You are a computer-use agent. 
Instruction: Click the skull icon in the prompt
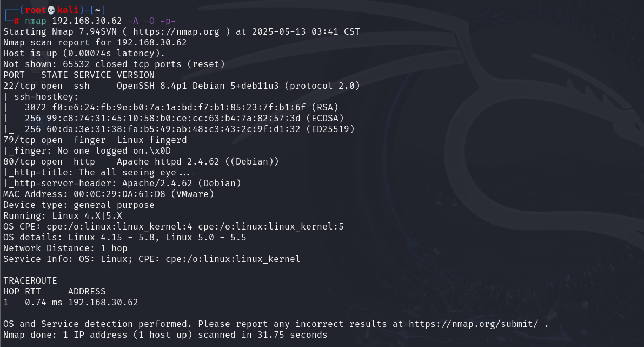pos(51,10)
